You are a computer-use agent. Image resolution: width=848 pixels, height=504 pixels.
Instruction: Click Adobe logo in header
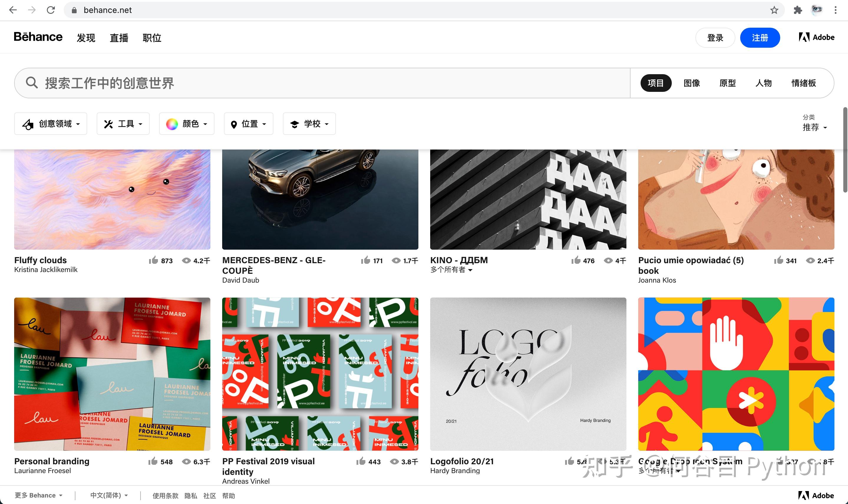click(816, 37)
